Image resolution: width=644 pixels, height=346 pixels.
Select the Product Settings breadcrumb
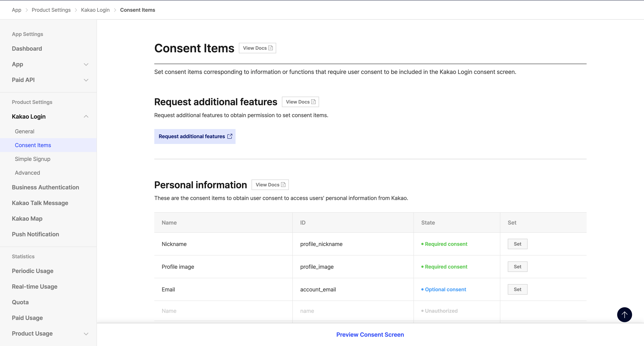(x=51, y=10)
